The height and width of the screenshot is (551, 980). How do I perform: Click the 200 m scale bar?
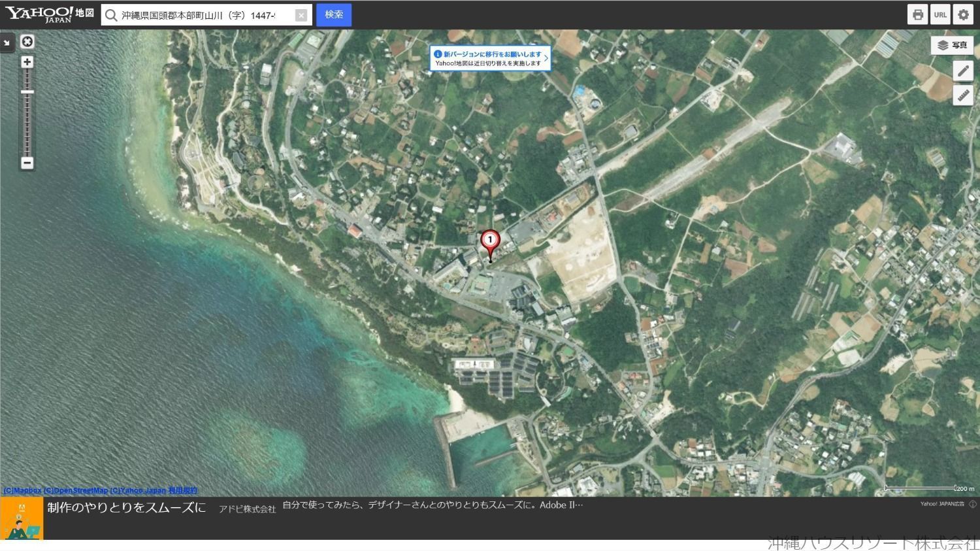(x=929, y=488)
